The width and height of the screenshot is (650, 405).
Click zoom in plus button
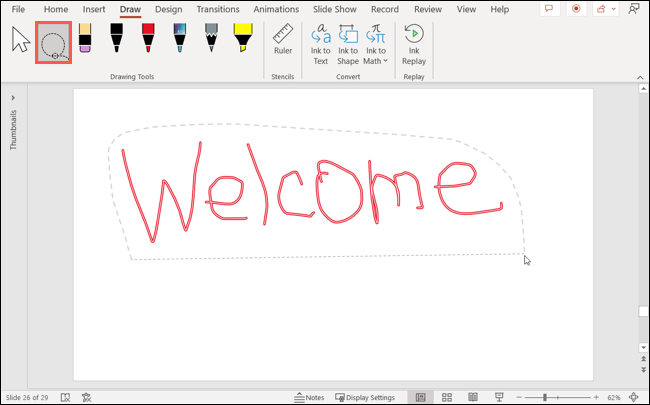click(x=596, y=397)
